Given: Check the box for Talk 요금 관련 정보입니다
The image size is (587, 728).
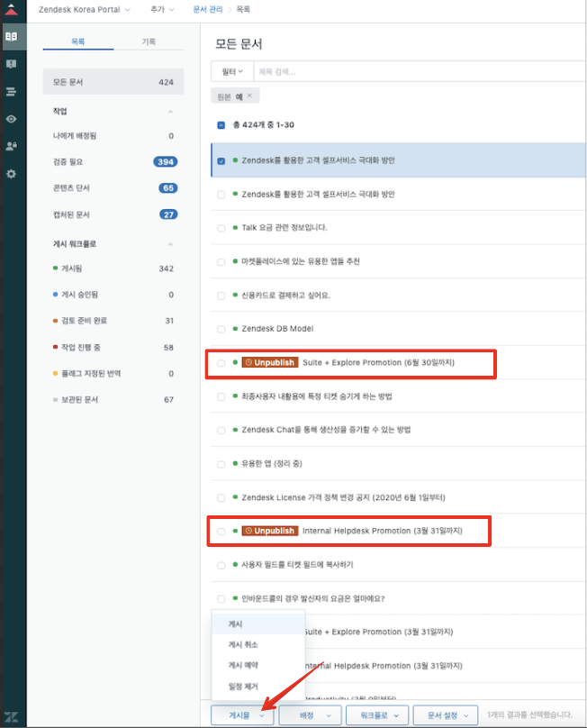Looking at the screenshot, I should click(x=221, y=228).
